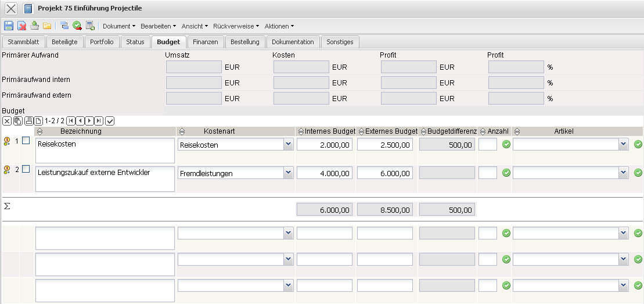644x304 pixels.
Task: Click the blue save disk icon in toolbar
Action: (x=9, y=26)
